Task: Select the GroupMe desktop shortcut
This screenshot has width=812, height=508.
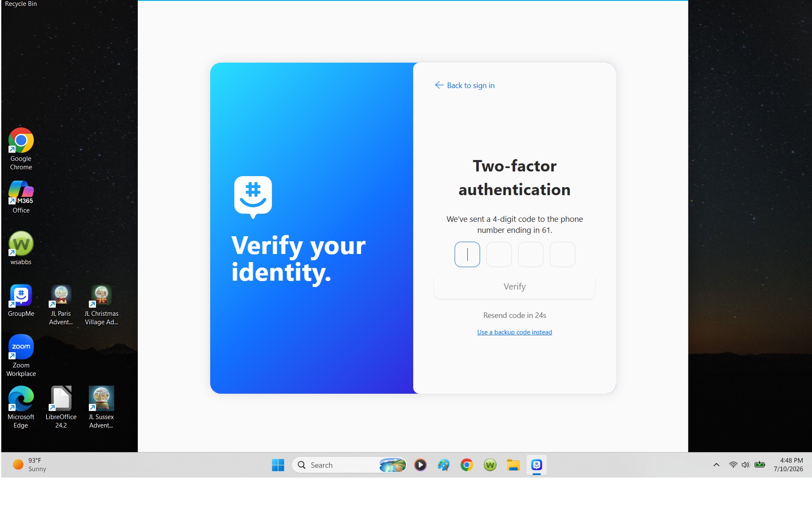Action: click(x=21, y=301)
